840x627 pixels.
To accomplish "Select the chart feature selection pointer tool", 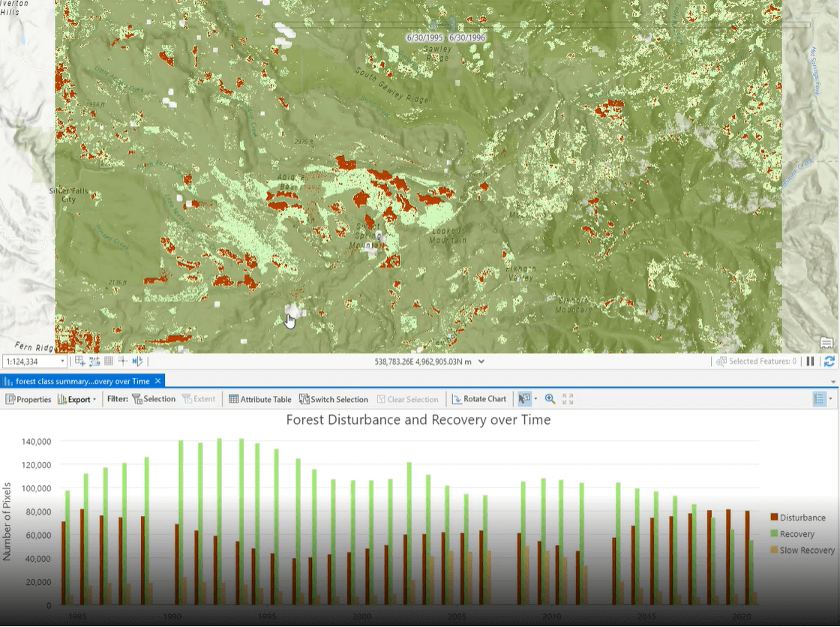I will (523, 398).
